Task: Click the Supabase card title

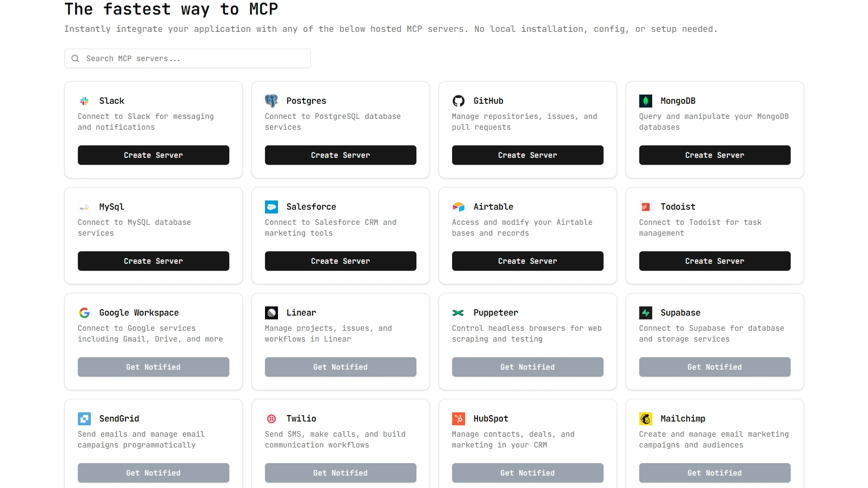Action: click(x=680, y=313)
